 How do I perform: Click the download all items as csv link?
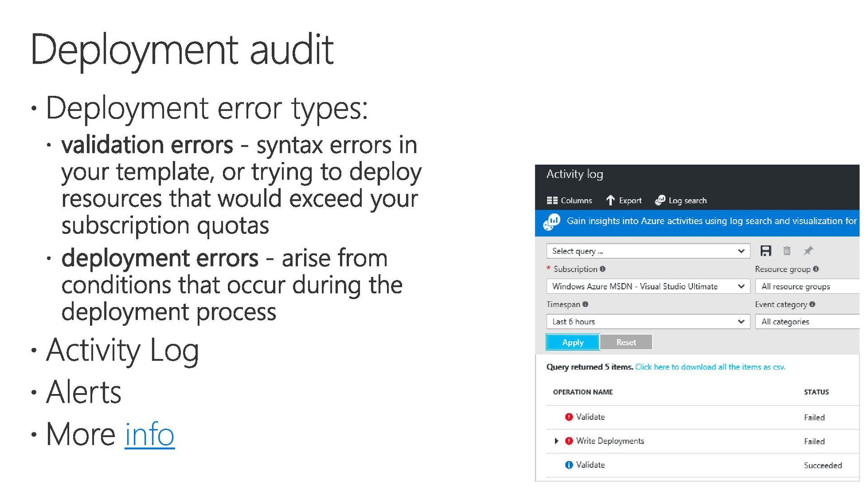pos(710,367)
